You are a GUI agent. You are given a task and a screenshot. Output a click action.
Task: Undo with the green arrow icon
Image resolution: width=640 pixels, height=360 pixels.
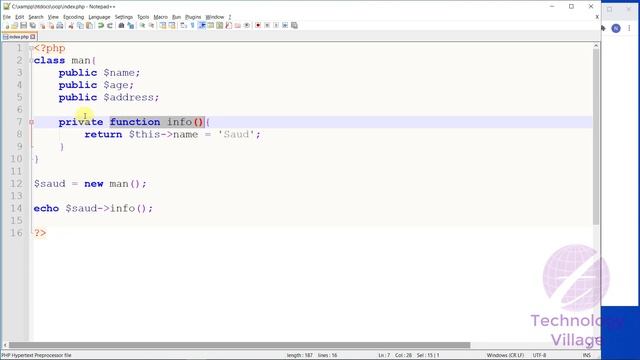[x=100, y=25]
